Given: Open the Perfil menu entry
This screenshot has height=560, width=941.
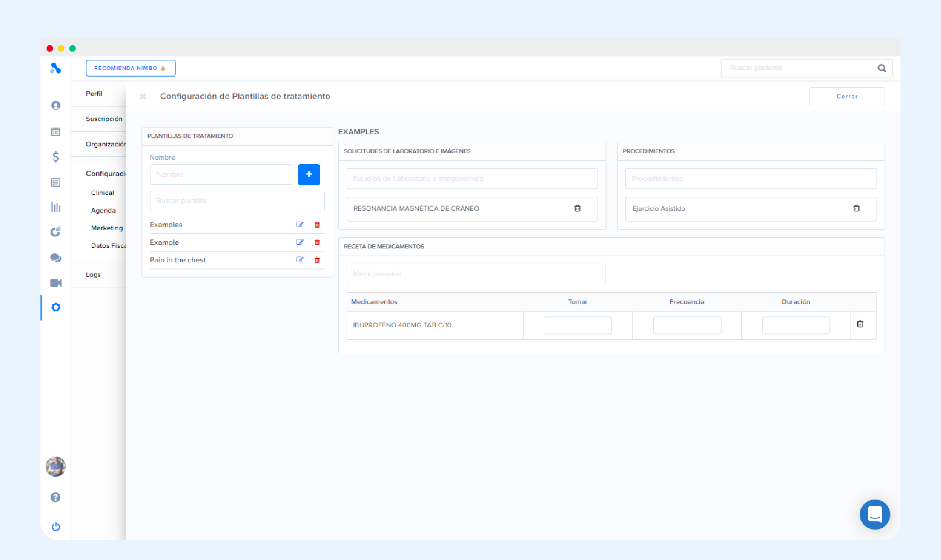Looking at the screenshot, I should [94, 94].
